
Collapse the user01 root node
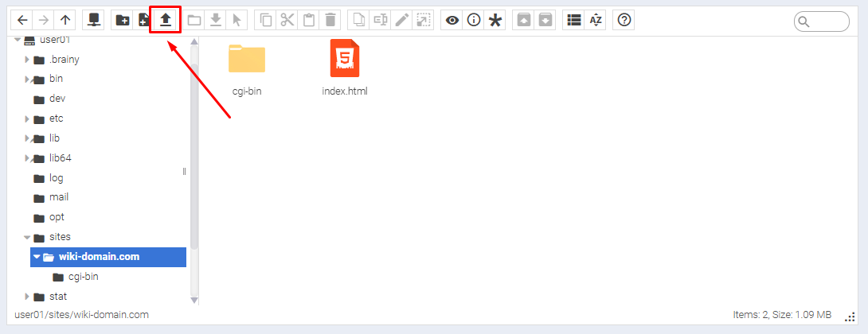click(18, 40)
